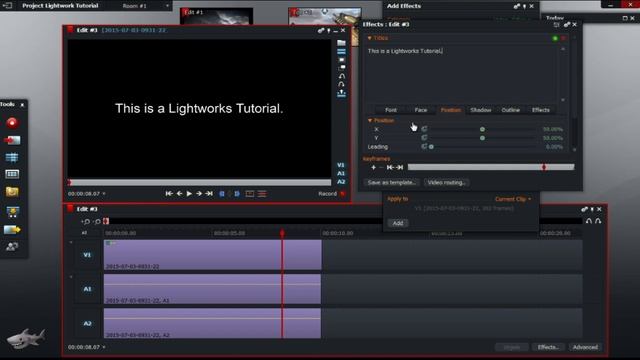Add a keyframe with the plus icon
Screen dimensions: 640x360
click(373, 167)
